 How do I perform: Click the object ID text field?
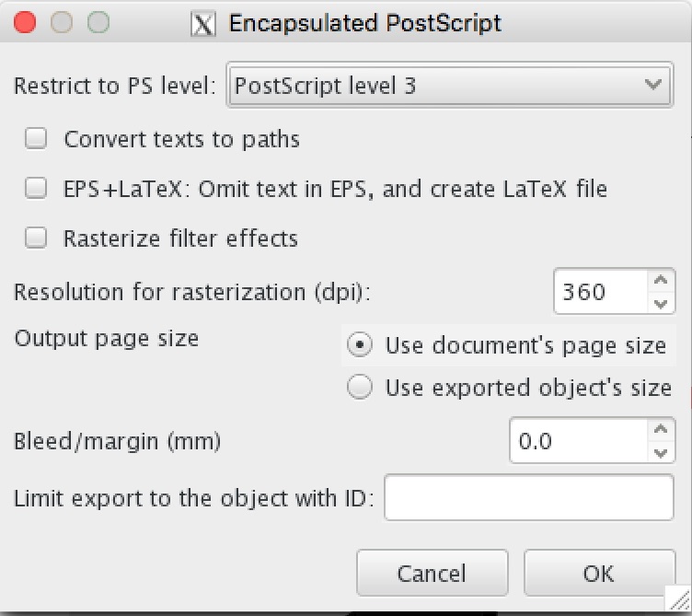click(x=529, y=498)
